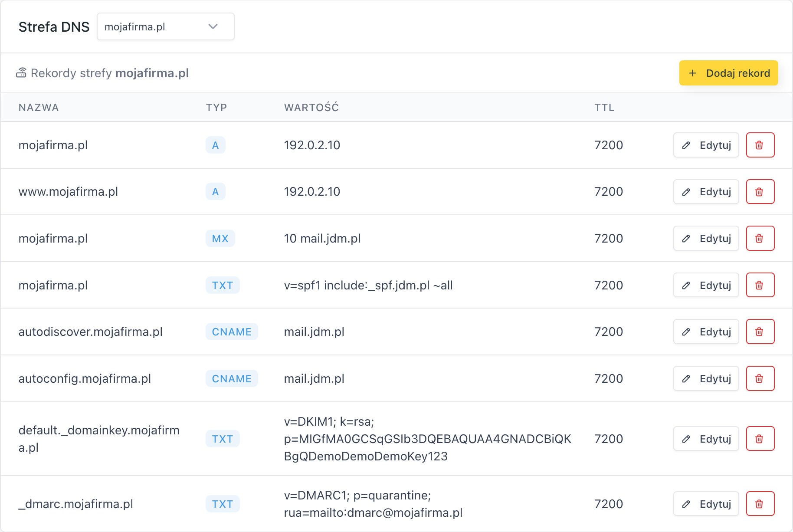
Task: Edit the autoconfig.mojafirma.pl record
Action: 706,378
